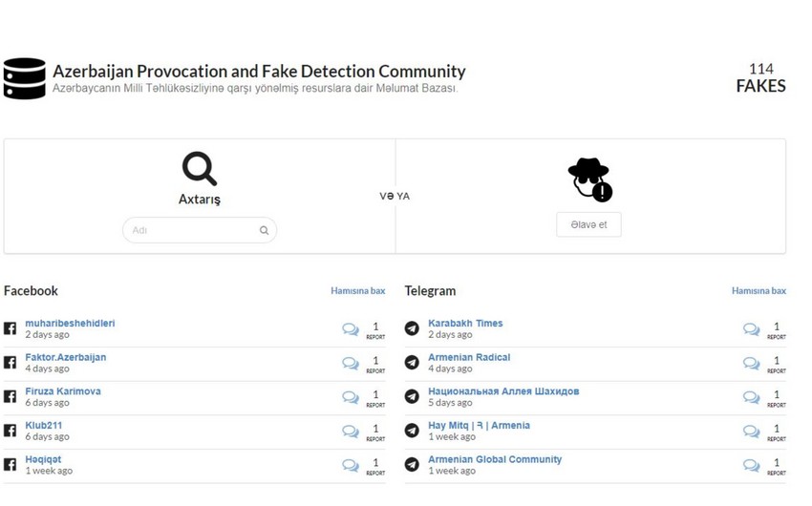Click the hacker warning icon
The width and height of the screenshot is (812, 506).
[589, 179]
